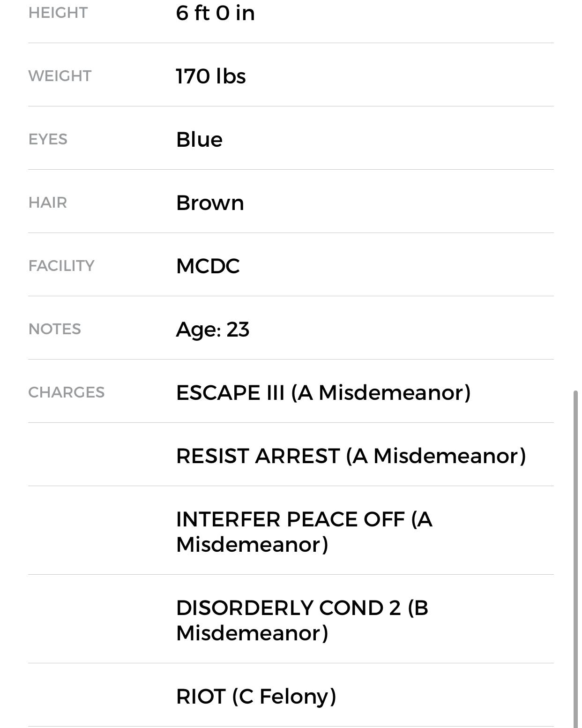
Task: Click the HAIR field label
Action: click(x=48, y=203)
